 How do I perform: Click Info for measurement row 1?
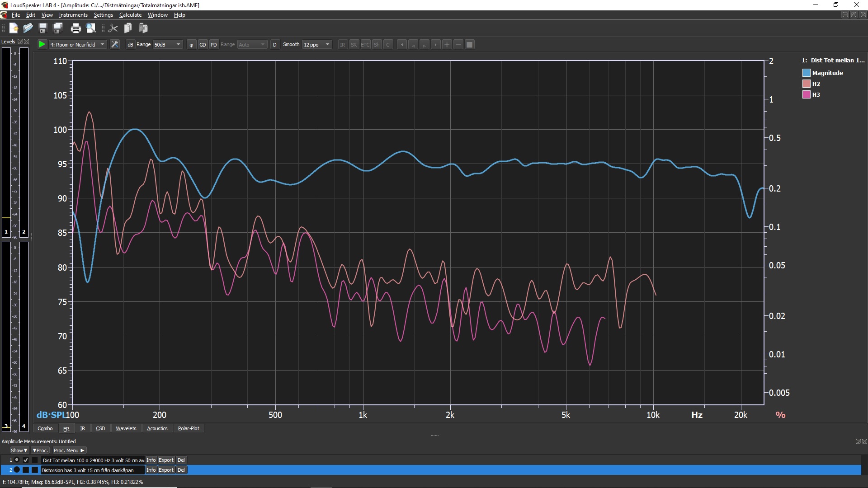click(151, 460)
